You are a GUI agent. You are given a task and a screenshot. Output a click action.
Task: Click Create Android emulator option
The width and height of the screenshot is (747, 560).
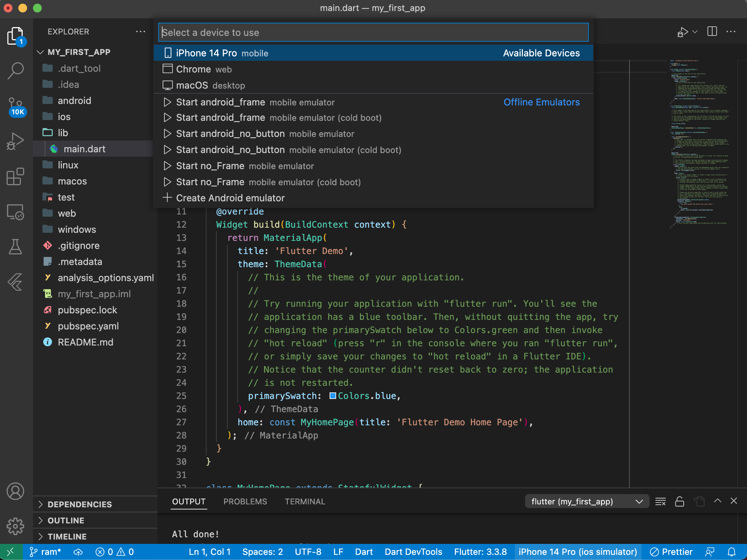coord(230,198)
